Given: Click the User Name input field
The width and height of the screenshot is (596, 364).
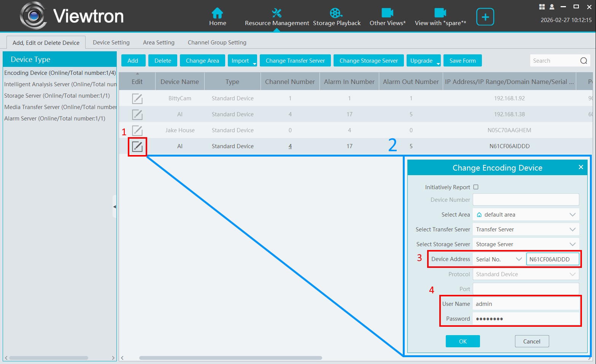Looking at the screenshot, I should pyautogui.click(x=526, y=304).
